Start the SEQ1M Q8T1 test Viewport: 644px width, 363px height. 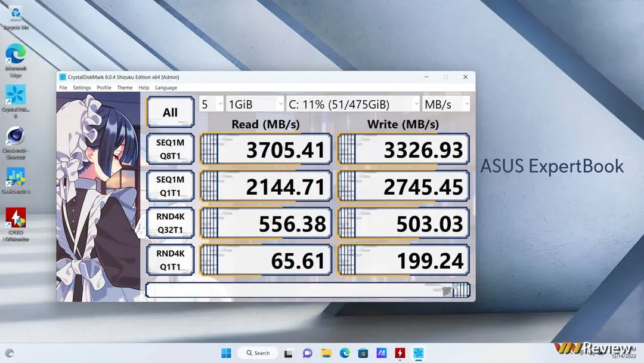tap(170, 149)
